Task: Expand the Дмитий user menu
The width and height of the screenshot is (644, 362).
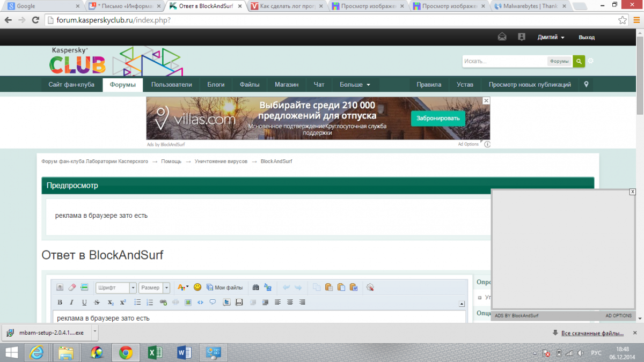Action: tap(551, 38)
